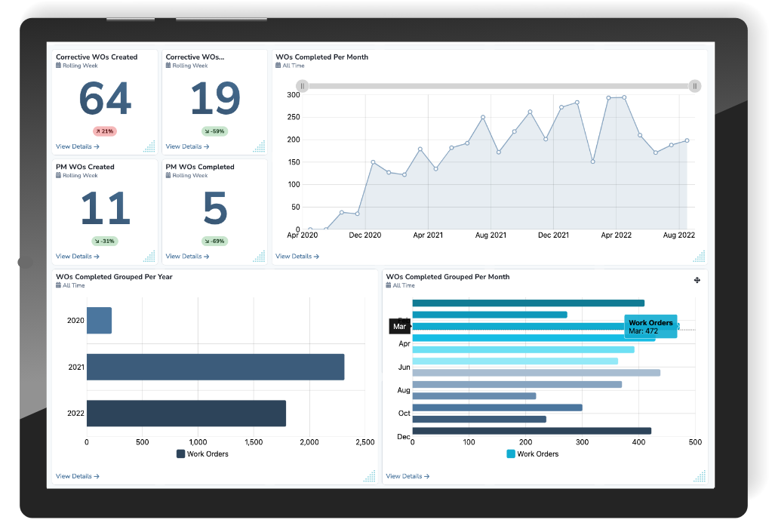Click resize grip icon on Corrective WOs Created card

(149, 146)
